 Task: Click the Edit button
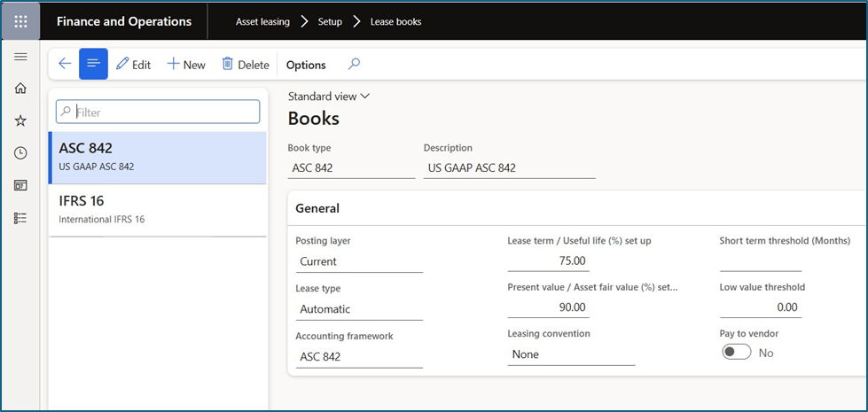pyautogui.click(x=133, y=65)
